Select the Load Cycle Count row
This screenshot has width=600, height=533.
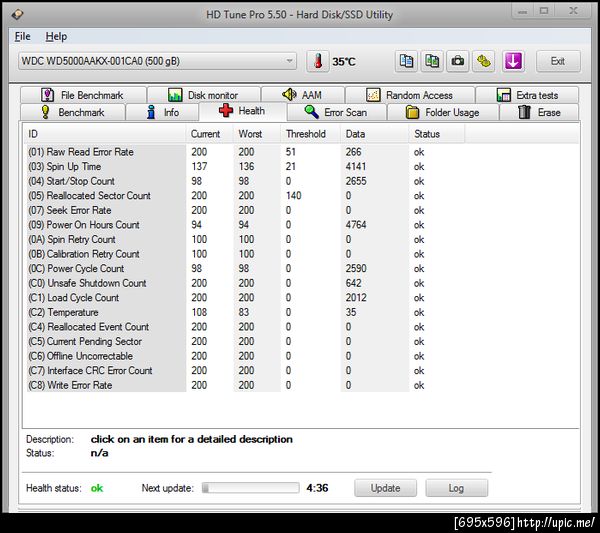click(245, 298)
